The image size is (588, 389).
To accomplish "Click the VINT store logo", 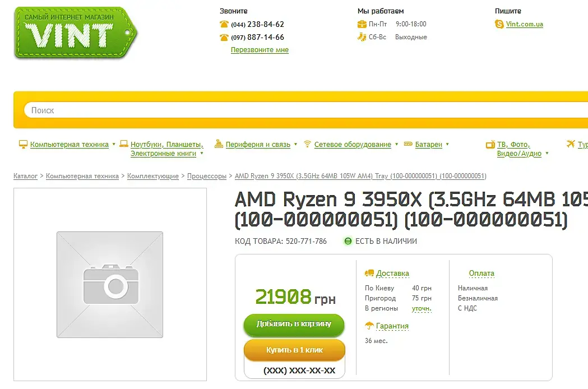I will pyautogui.click(x=75, y=33).
